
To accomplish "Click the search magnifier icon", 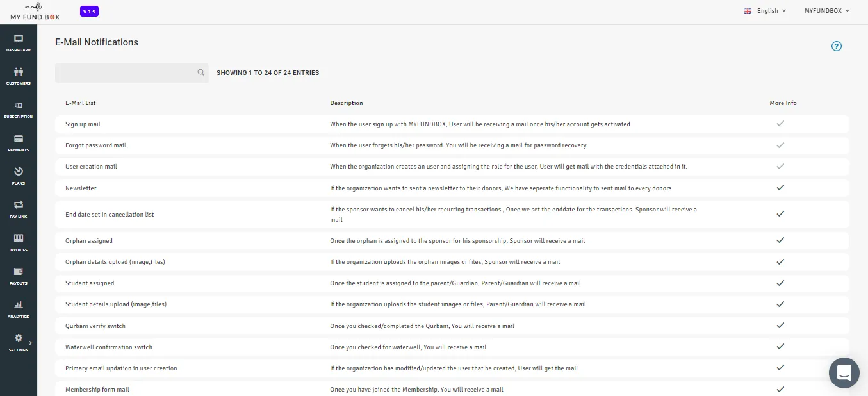I will (x=201, y=73).
